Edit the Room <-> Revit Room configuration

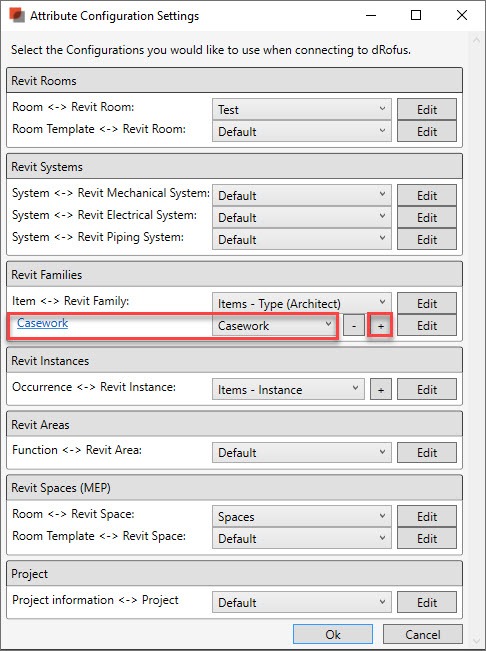427,109
